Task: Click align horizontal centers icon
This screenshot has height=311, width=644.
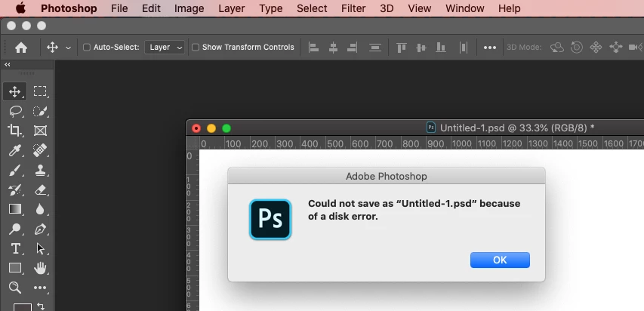Action: click(x=333, y=48)
